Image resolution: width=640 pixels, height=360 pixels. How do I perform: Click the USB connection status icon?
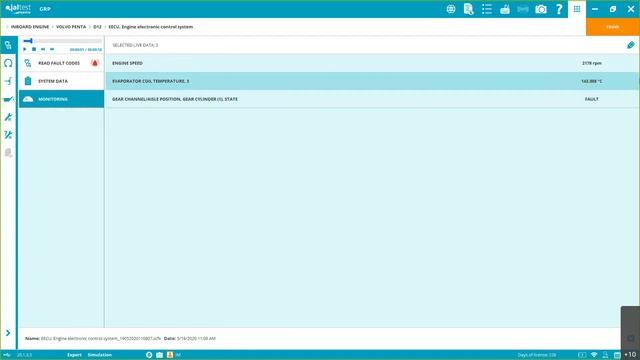click(7, 355)
